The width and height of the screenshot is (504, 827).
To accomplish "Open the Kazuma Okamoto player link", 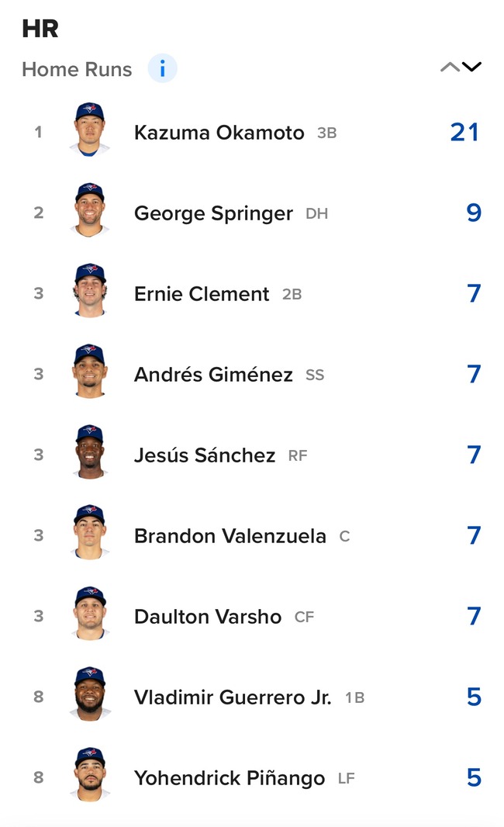I will [219, 133].
